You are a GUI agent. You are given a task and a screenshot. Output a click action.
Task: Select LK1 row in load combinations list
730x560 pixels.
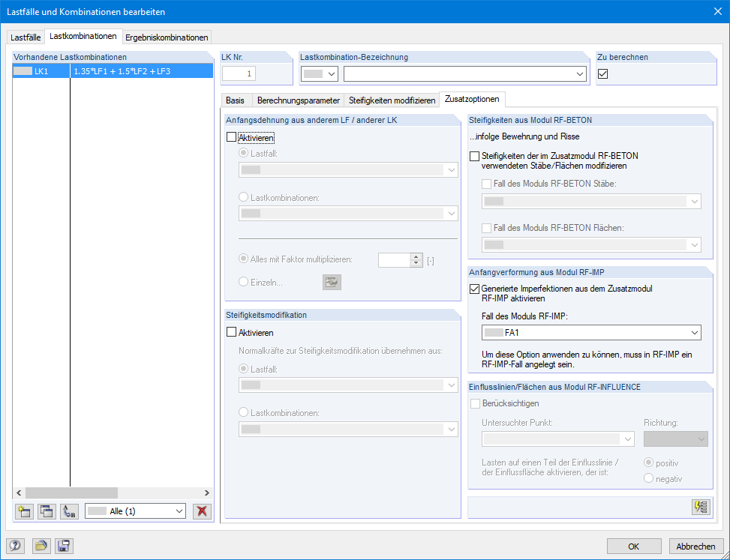[113, 71]
